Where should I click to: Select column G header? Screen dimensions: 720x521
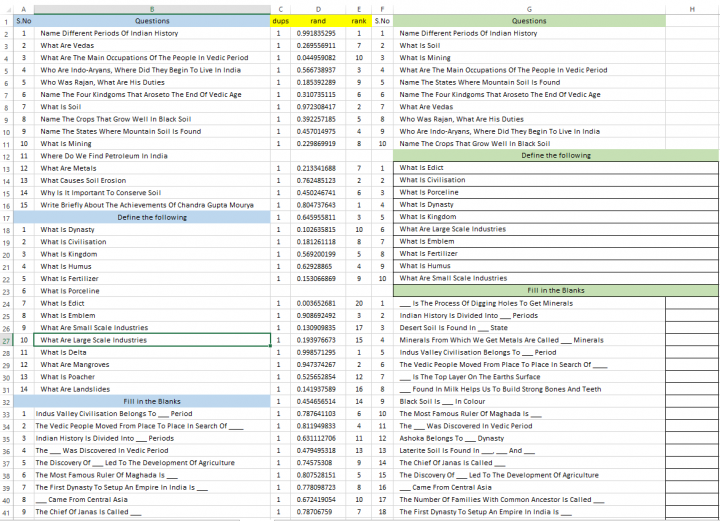(529, 8)
